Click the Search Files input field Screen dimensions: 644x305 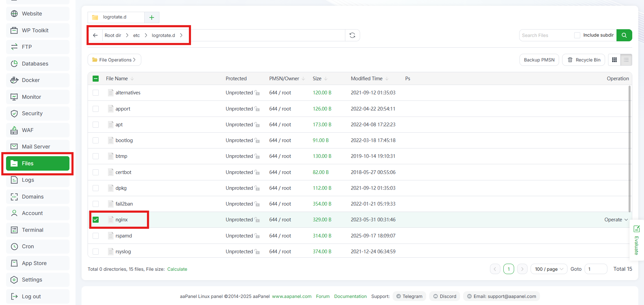545,35
